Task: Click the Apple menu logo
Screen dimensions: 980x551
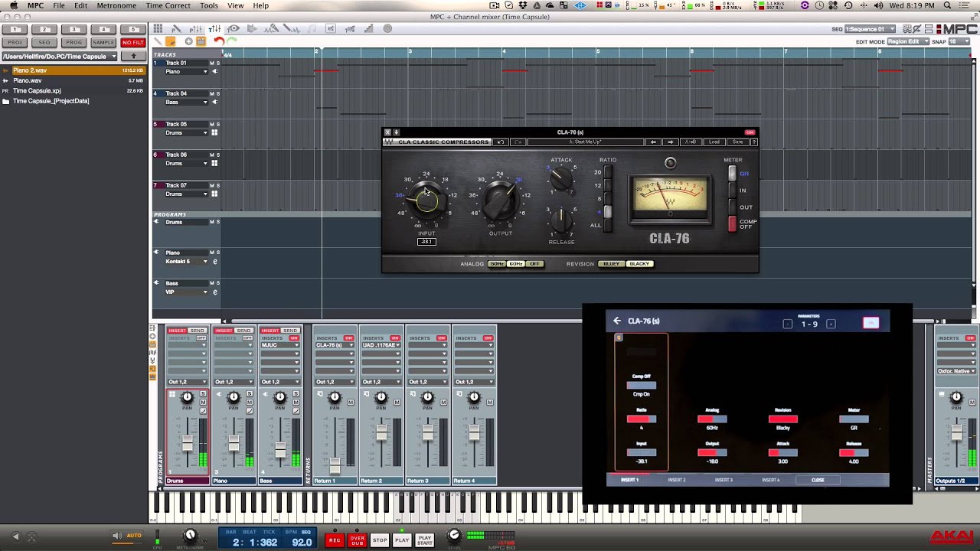Action: click(x=14, y=5)
